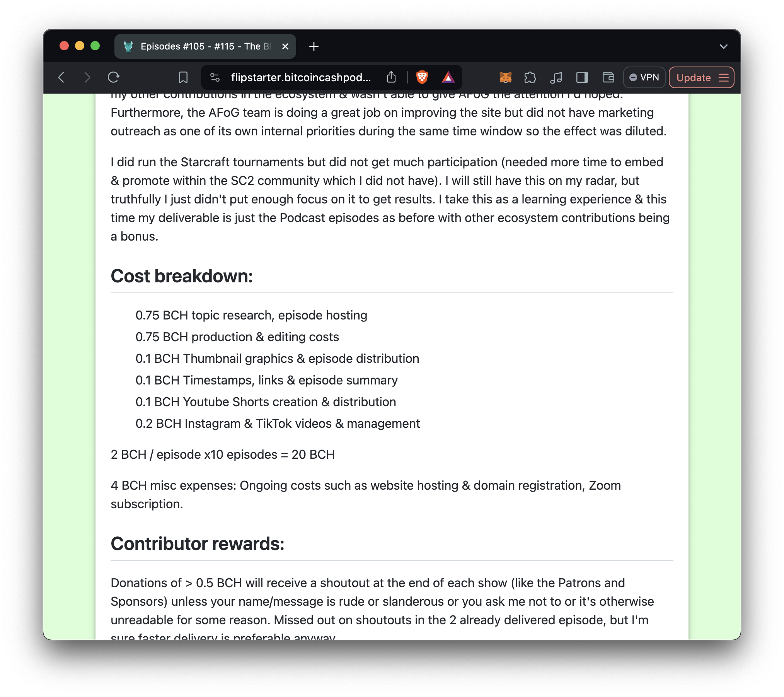This screenshot has height=697, width=784.
Task: Toggle the browser sidebar panel
Action: pyautogui.click(x=582, y=77)
